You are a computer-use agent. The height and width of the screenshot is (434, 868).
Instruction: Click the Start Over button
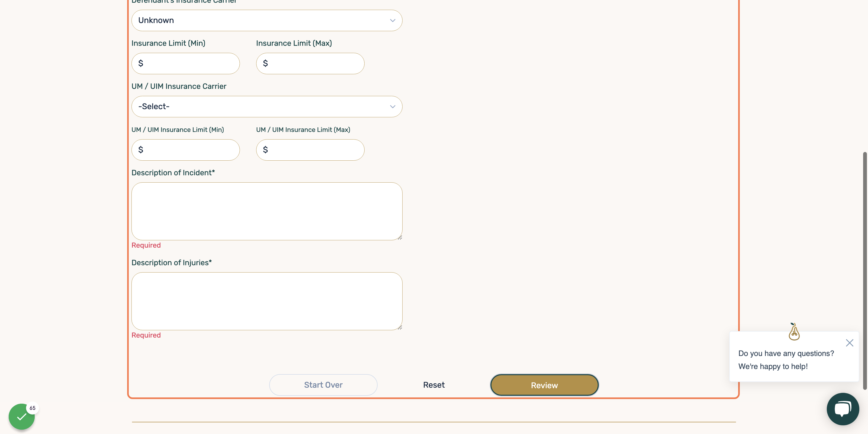tap(323, 385)
